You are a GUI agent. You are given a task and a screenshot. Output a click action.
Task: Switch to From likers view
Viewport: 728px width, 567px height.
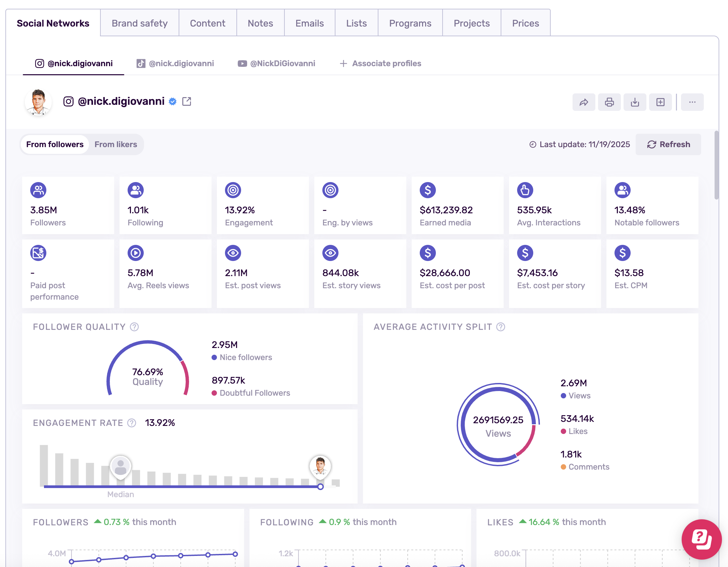116,144
